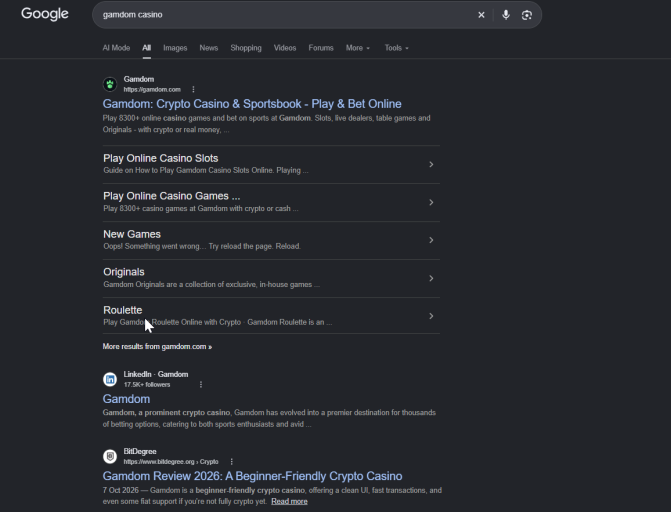Click More results from gamdom.com
The width and height of the screenshot is (671, 512).
157,346
